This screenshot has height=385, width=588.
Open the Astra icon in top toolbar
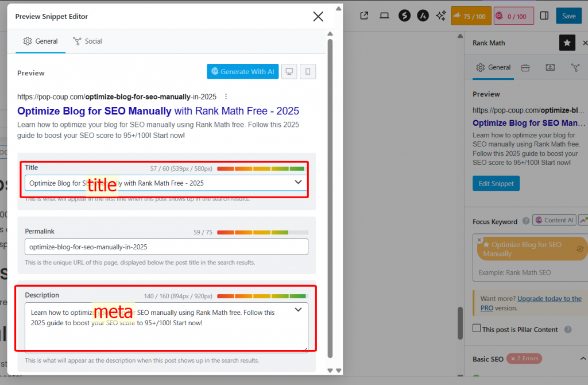(423, 16)
